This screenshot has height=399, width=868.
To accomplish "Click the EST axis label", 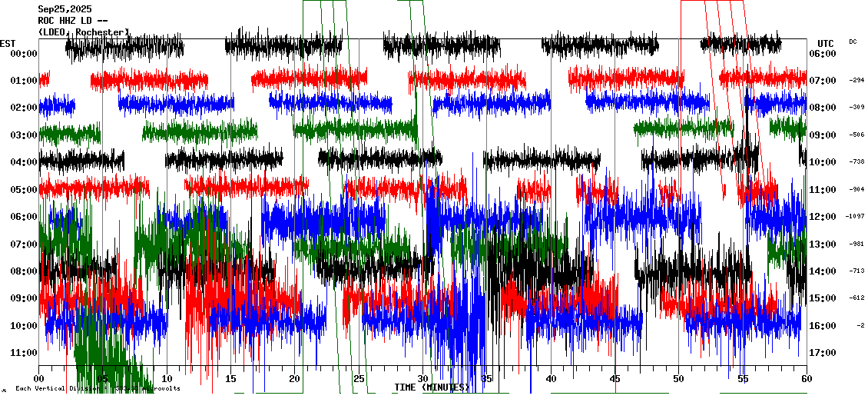I will point(8,42).
